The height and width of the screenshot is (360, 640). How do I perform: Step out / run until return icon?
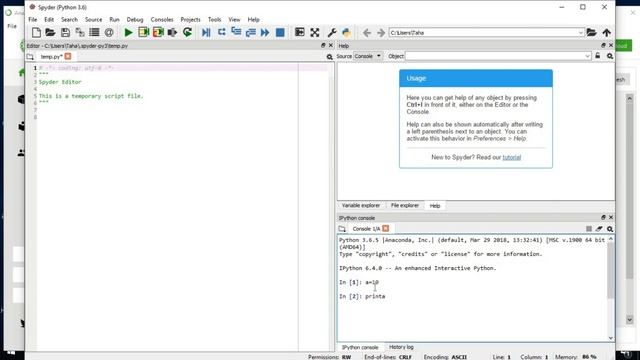[251, 32]
